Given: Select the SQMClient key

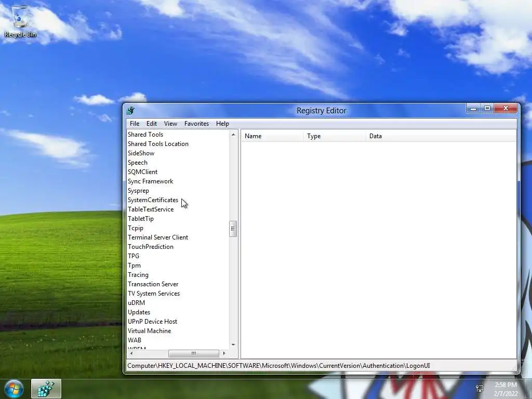Looking at the screenshot, I should (x=142, y=171).
